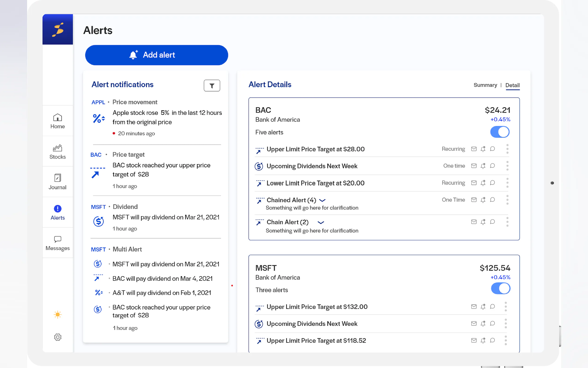The height and width of the screenshot is (368, 588).
Task: Open the filter for alert notifications
Action: (x=212, y=86)
